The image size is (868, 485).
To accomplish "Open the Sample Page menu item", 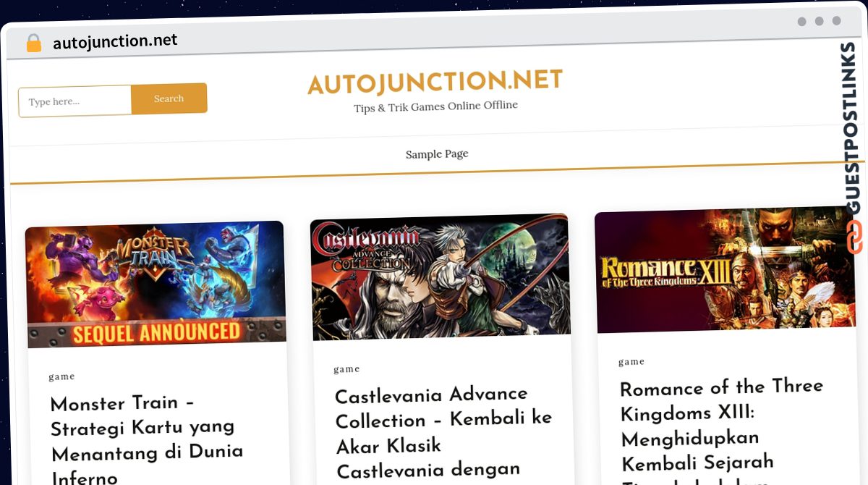I will (x=437, y=154).
